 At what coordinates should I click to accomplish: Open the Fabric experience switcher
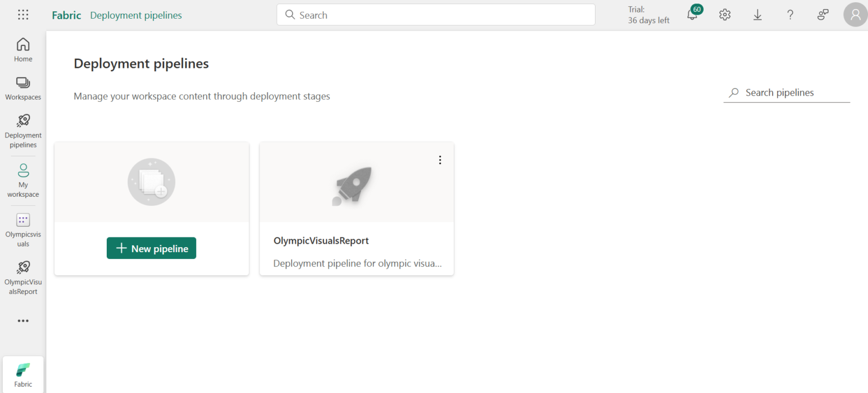[x=23, y=374]
